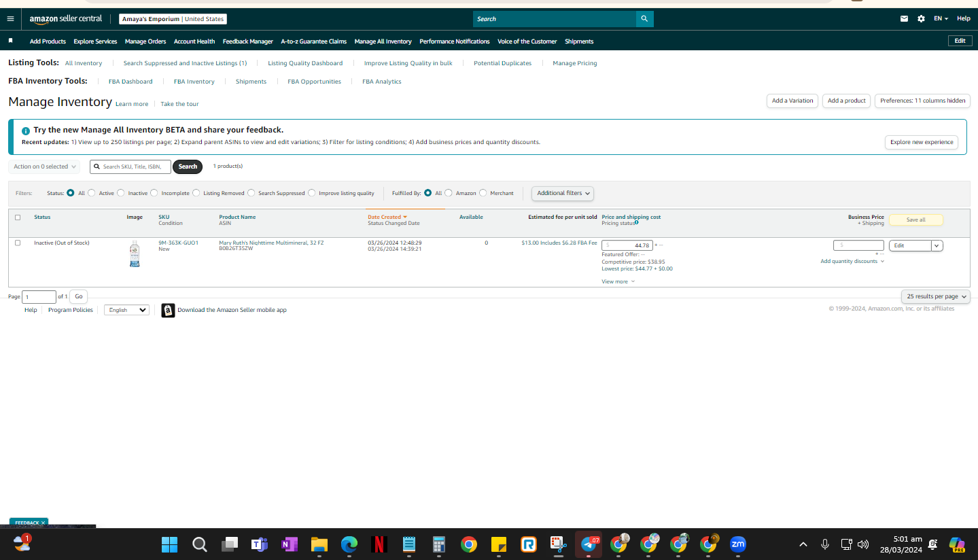Open Add Products menu item
This screenshot has width=978, height=560.
click(48, 41)
